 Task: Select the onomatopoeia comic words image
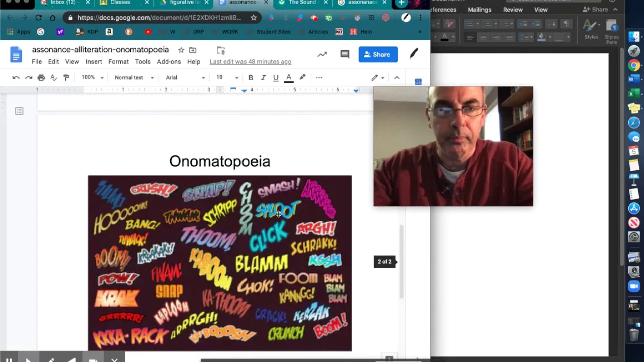pyautogui.click(x=219, y=263)
